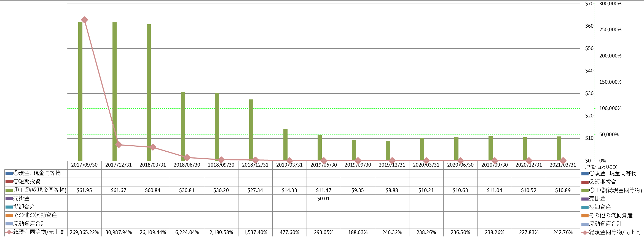
Task: Click the 2018/09/30 date column header
Action: 221,165
